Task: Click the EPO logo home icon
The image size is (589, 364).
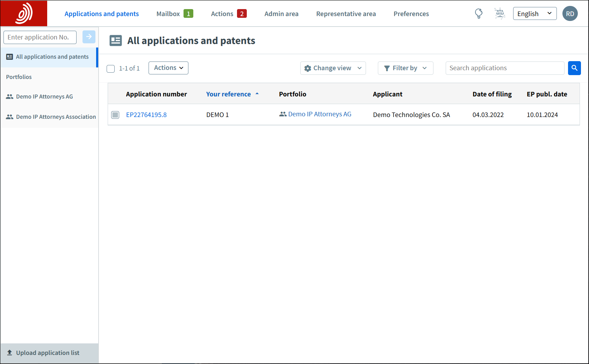Action: pyautogui.click(x=24, y=14)
